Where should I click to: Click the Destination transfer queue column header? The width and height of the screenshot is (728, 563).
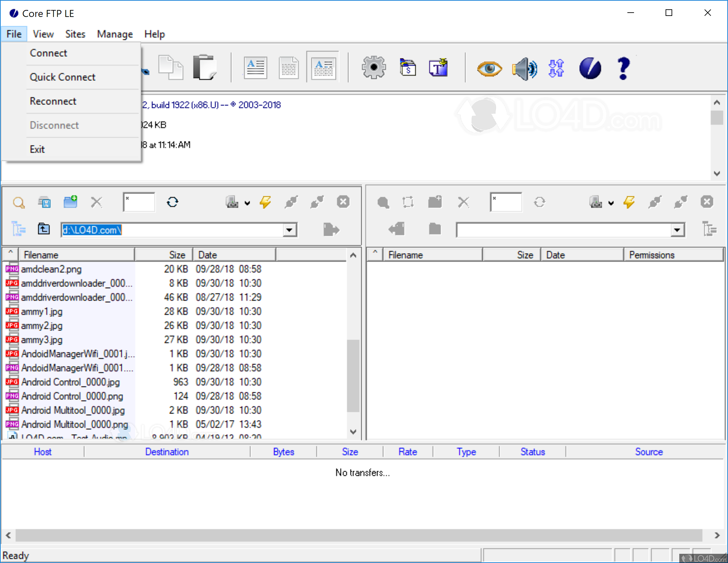click(x=167, y=452)
